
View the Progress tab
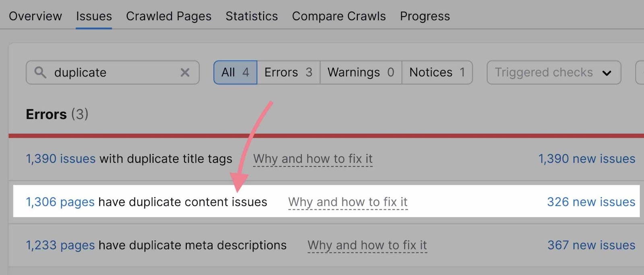tap(425, 16)
